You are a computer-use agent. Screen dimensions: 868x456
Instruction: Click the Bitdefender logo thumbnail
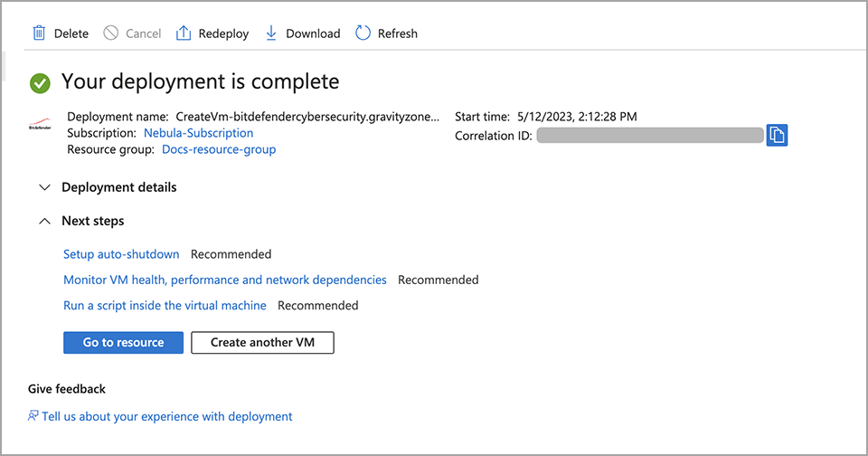click(x=40, y=124)
